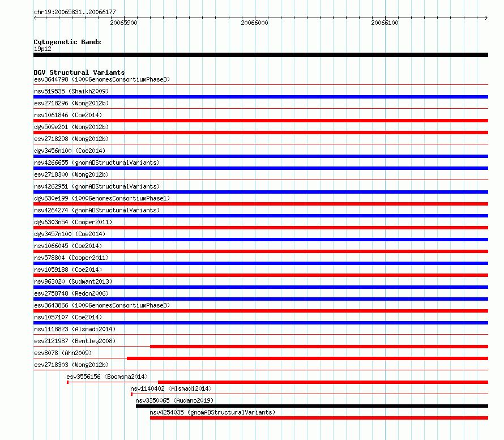Viewport: 504px width, 440px height.
Task: Click the red bar under esv8078
Action: click(307, 358)
